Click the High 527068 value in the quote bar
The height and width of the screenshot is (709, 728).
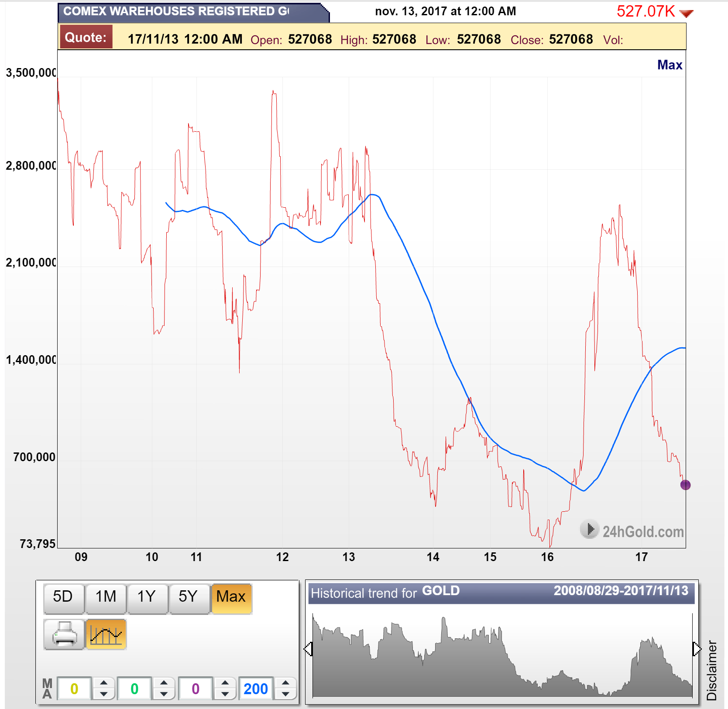coord(394,39)
